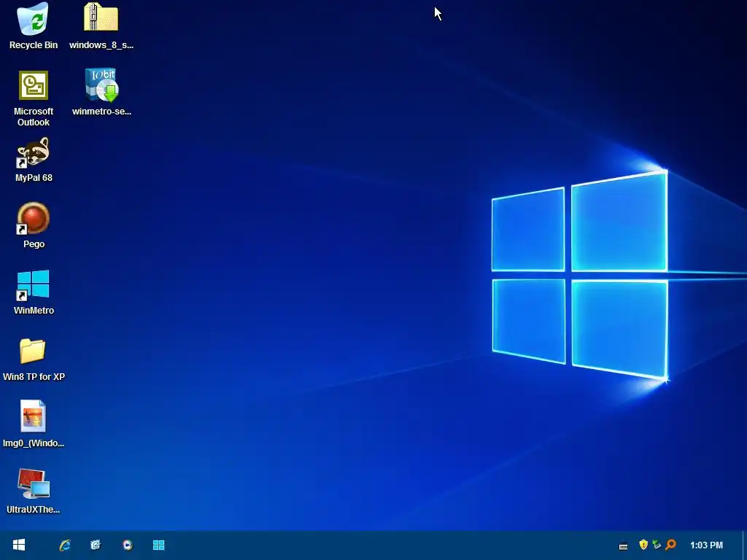This screenshot has height=560, width=747.
Task: Select the Pego red ball shortcut
Action: pyautogui.click(x=34, y=219)
